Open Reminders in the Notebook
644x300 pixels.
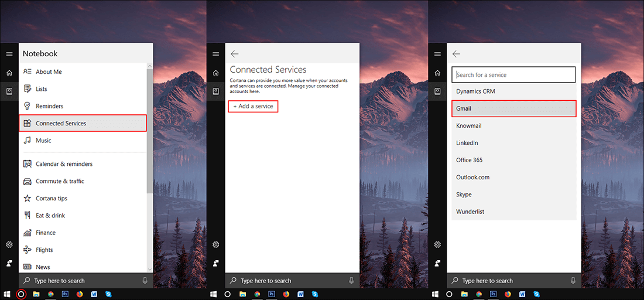(x=83, y=106)
